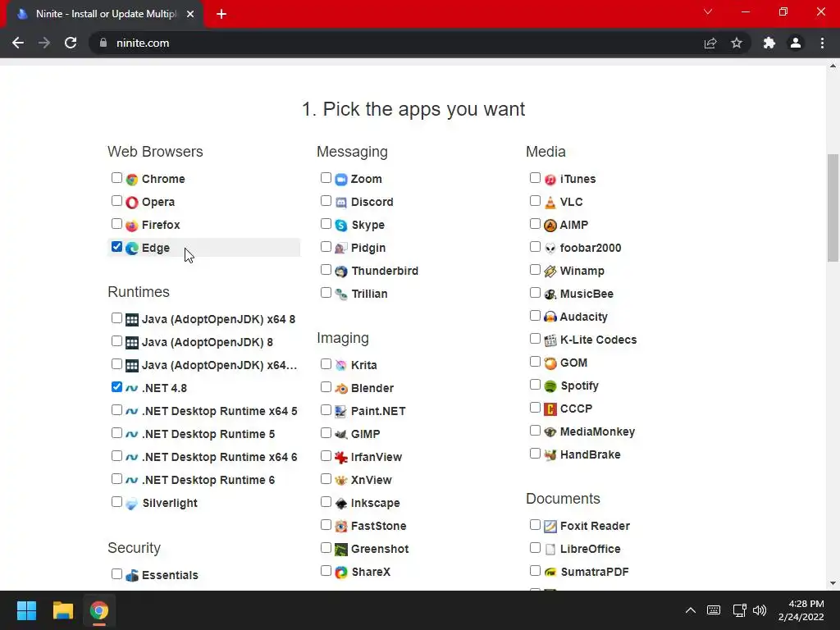Open the tab search chevron in title bar
Screen dimensions: 840x630
tap(708, 11)
